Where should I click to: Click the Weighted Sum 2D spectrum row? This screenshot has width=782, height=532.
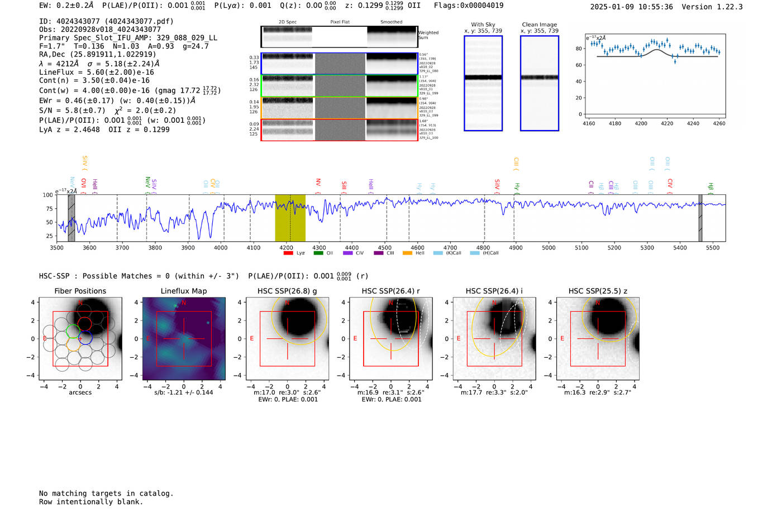[339, 37]
